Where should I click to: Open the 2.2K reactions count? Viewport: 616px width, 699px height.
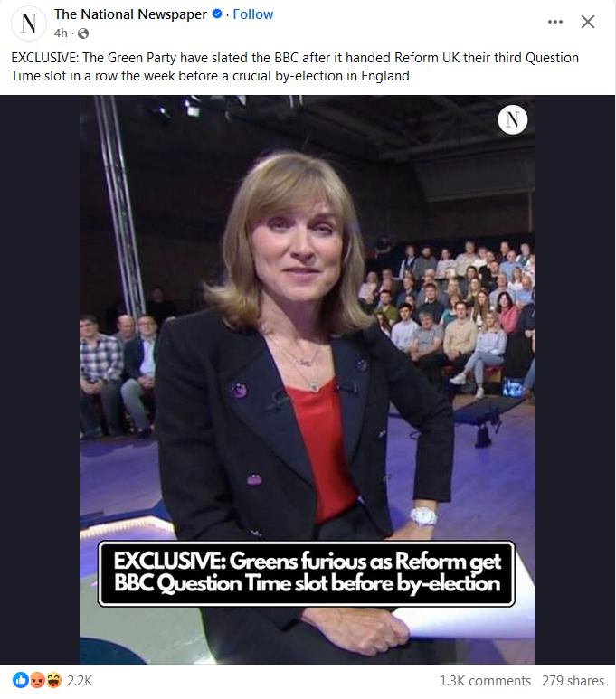[x=80, y=681]
